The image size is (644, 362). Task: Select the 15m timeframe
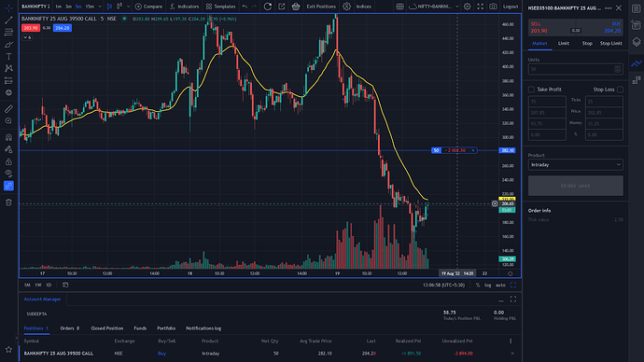[90, 7]
